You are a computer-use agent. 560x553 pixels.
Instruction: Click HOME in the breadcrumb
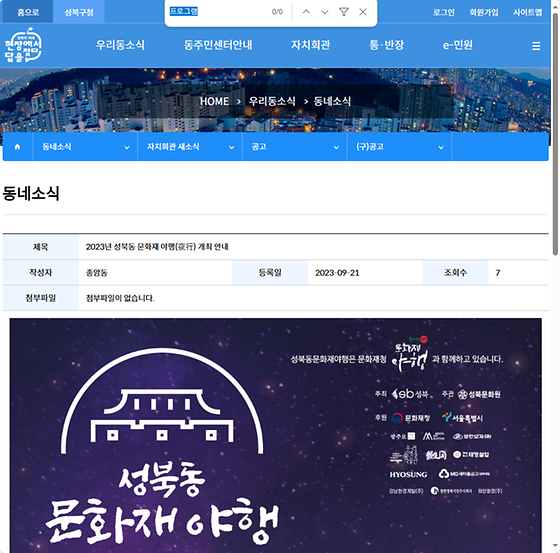(x=214, y=101)
